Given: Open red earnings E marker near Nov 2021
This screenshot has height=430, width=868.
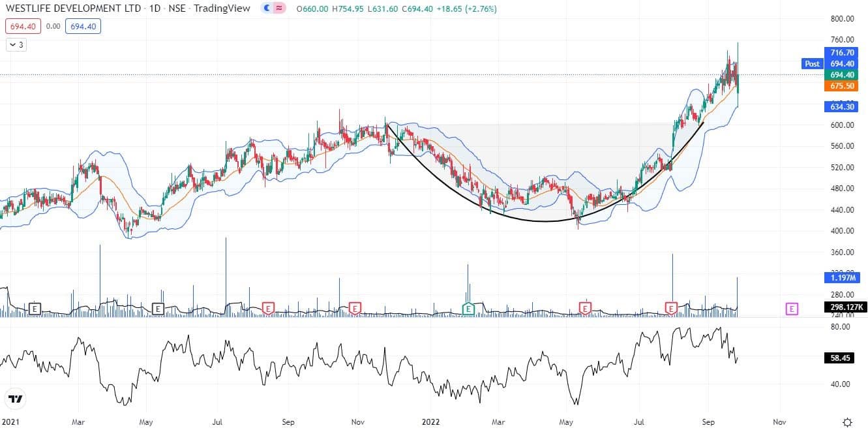Looking at the screenshot, I should pos(355,308).
